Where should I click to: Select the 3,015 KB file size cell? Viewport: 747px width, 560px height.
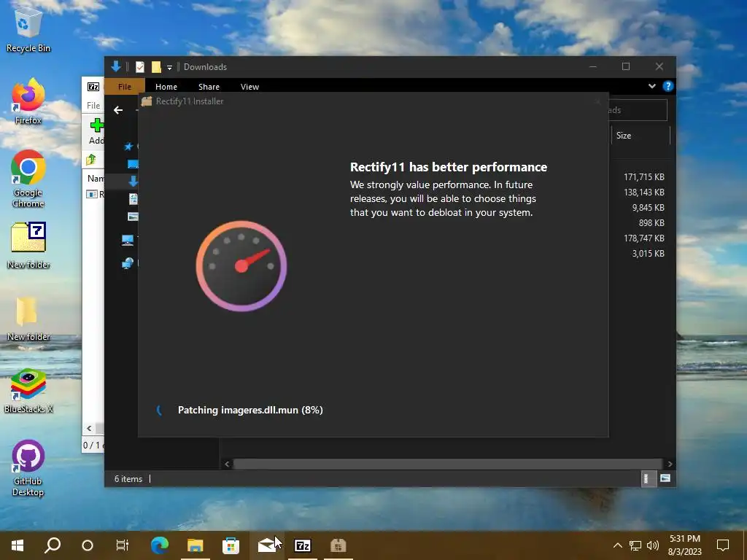(648, 253)
